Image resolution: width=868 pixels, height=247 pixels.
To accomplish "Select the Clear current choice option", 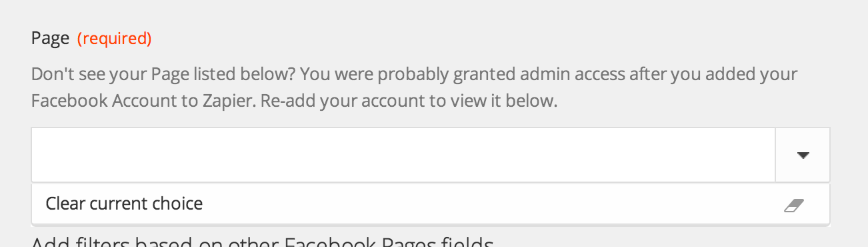I will tap(431, 204).
